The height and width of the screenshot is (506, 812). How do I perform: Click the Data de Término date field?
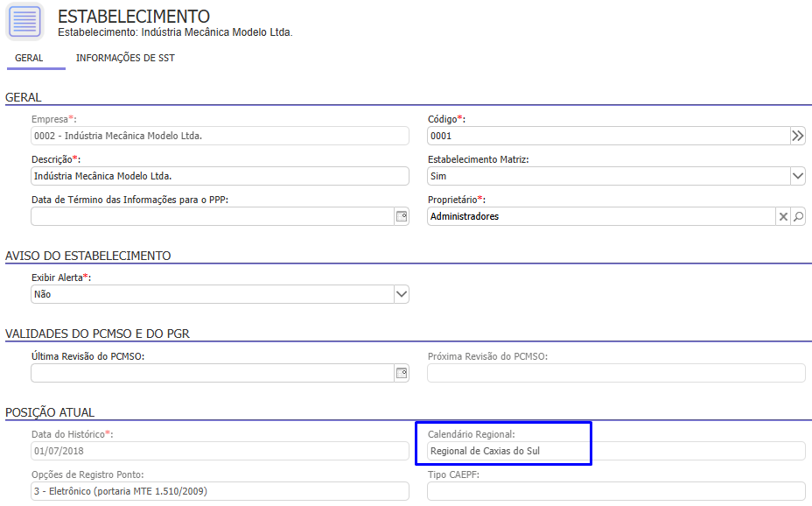[x=210, y=216]
